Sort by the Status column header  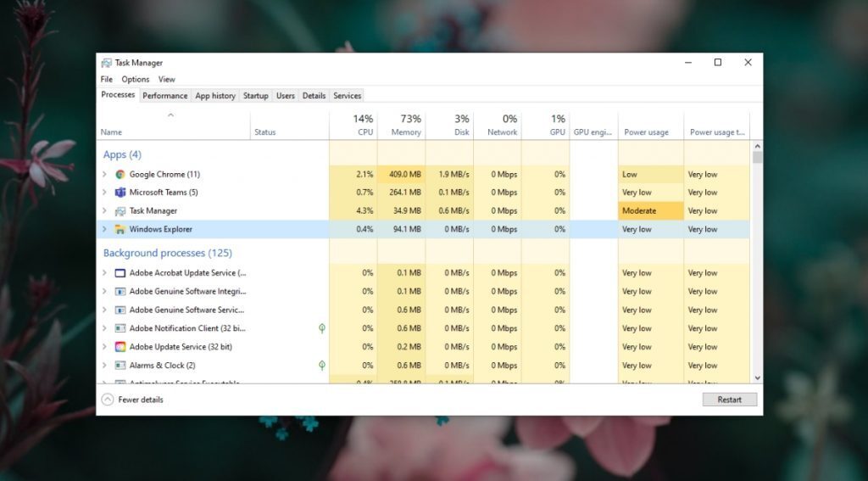coord(290,126)
